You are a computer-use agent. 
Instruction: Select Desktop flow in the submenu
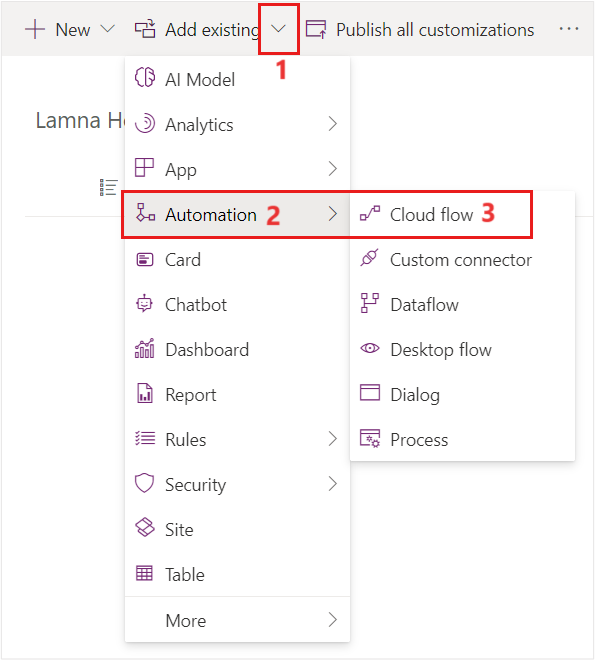(462, 349)
